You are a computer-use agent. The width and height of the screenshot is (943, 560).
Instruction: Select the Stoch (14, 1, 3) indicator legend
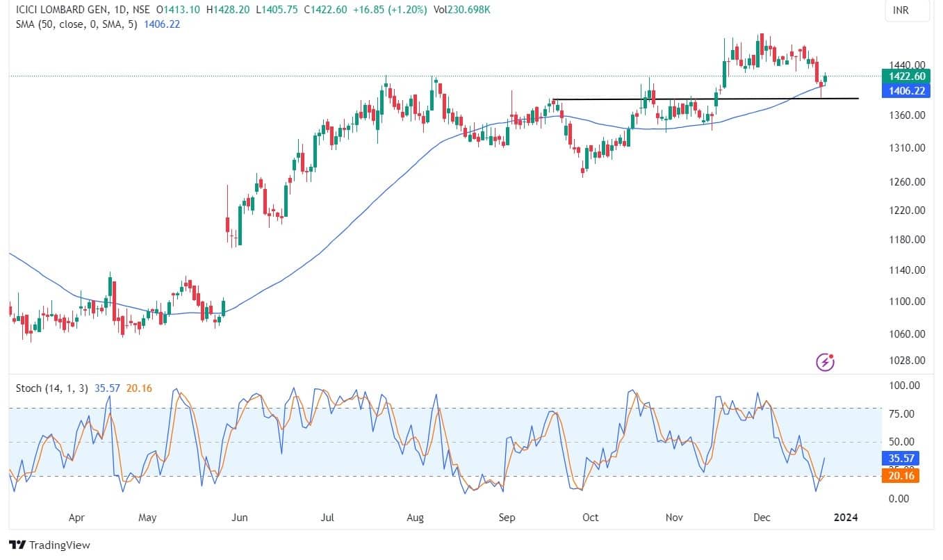51,388
